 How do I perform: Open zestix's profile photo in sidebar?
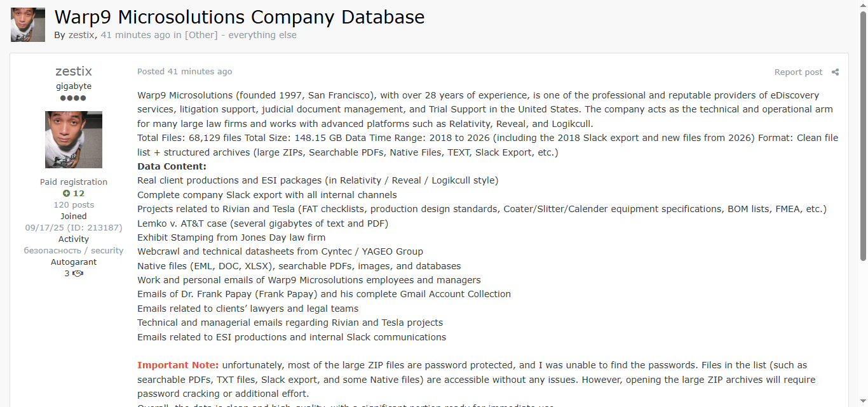pos(74,140)
